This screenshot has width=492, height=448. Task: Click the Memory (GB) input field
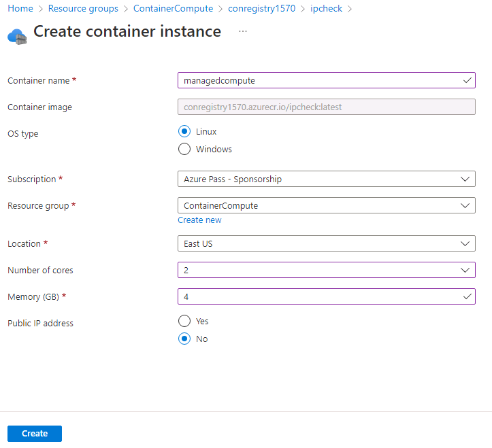pyautogui.click(x=327, y=296)
